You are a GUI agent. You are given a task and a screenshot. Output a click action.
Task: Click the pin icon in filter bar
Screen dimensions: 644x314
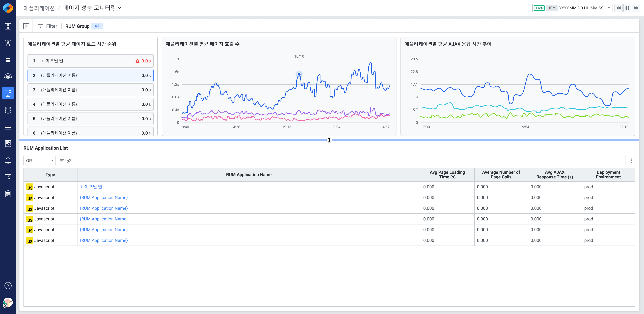coord(69,161)
